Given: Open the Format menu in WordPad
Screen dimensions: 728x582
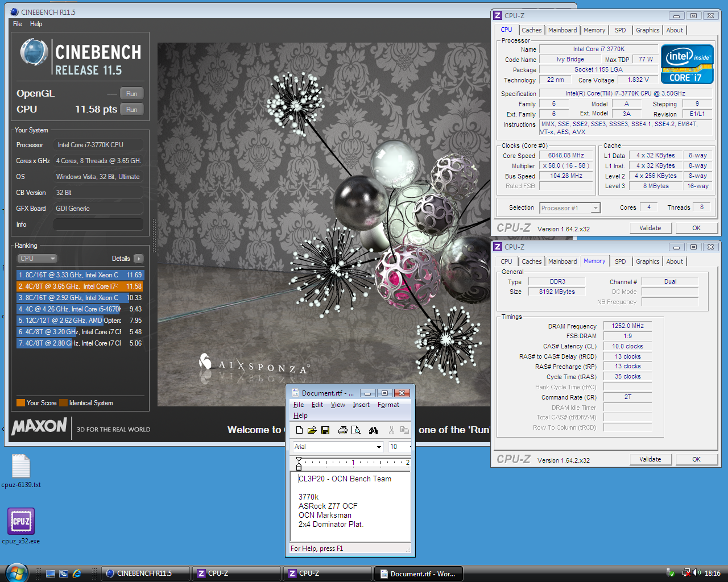Looking at the screenshot, I should 388,405.
